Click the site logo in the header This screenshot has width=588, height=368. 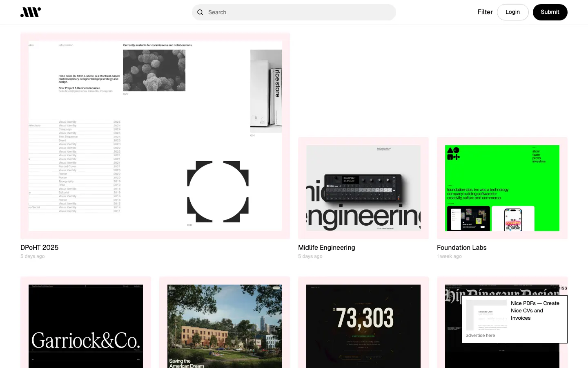[x=31, y=12]
